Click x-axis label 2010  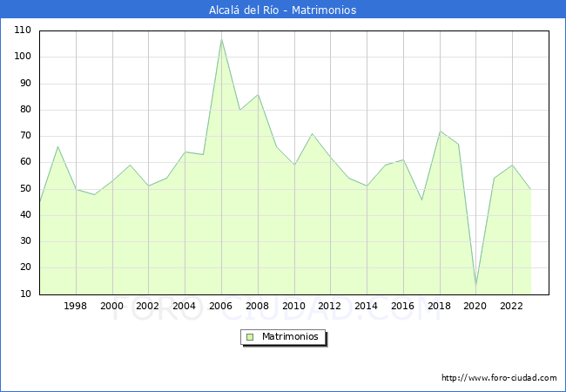pos(293,306)
